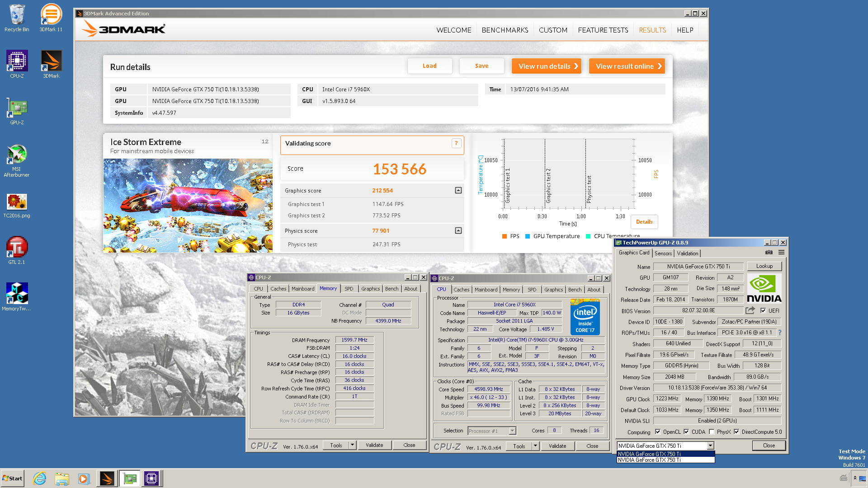Select the CPU-Z desktop shortcut icon
This screenshot has width=868, height=488.
pos(17,64)
